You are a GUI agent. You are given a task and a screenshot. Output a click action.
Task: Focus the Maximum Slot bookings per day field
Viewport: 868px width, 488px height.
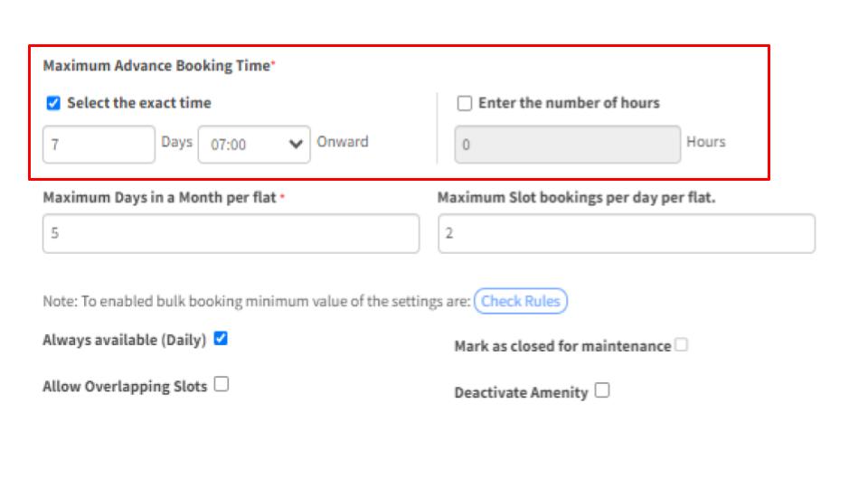[626, 233]
